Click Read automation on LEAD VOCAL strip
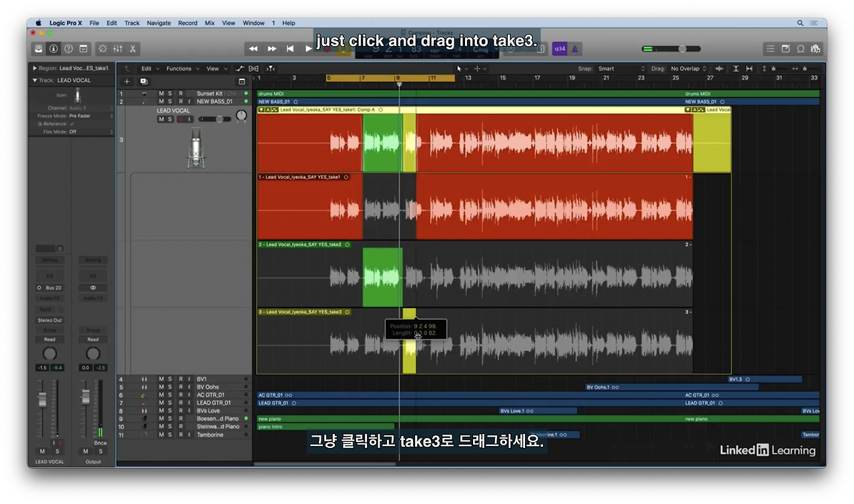 point(50,339)
